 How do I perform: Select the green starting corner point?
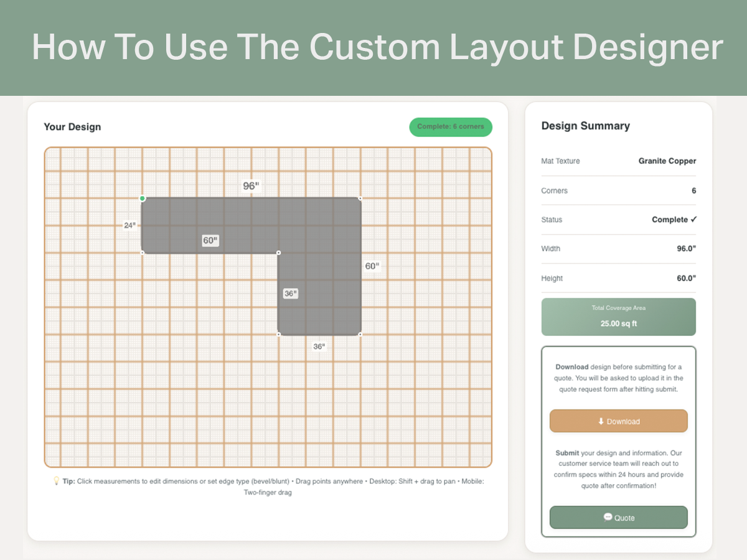[x=143, y=198]
